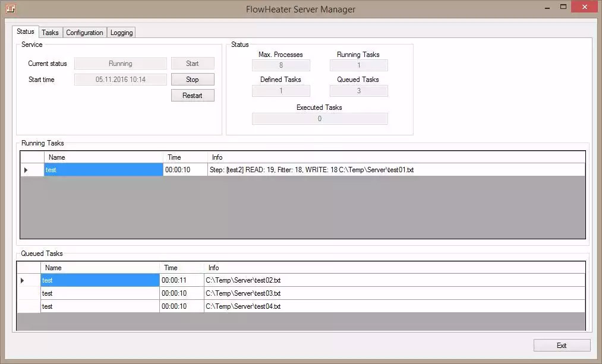Click the running task time 00:00:10
The width and height of the screenshot is (602, 364).
pos(185,170)
